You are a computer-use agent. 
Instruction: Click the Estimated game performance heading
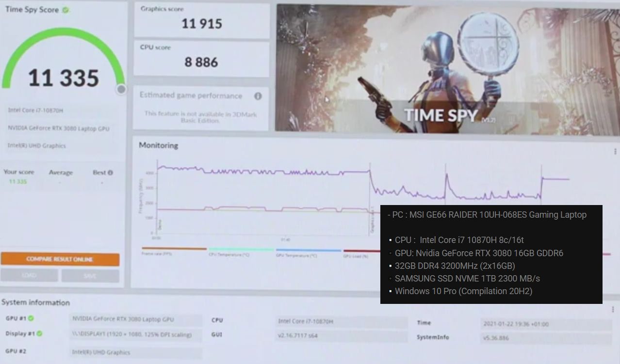pyautogui.click(x=191, y=95)
